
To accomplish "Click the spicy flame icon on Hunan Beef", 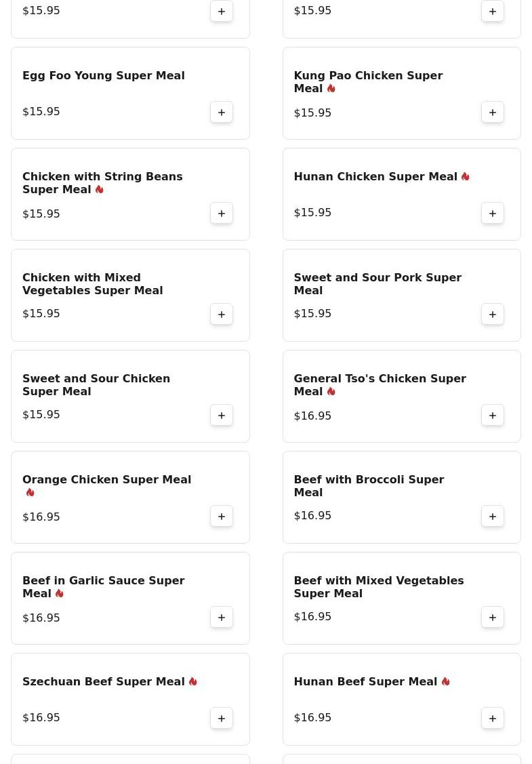I will click(445, 681).
